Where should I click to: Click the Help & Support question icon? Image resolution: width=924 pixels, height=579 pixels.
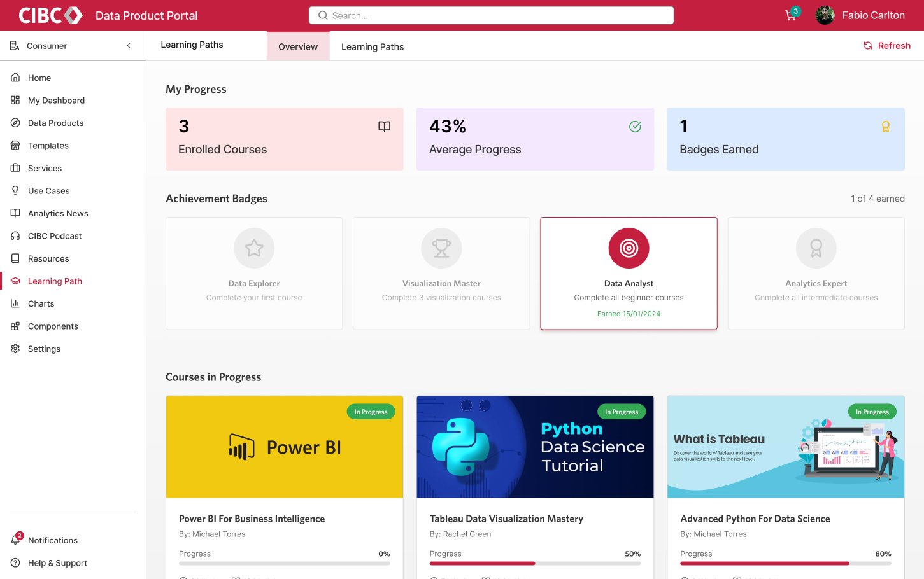point(15,563)
